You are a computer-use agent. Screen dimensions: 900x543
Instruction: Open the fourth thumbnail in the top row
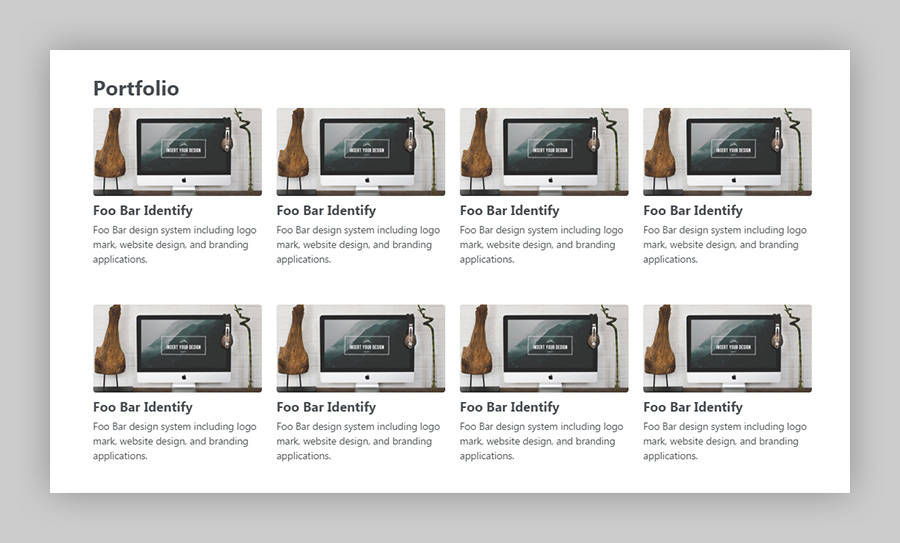point(727,151)
